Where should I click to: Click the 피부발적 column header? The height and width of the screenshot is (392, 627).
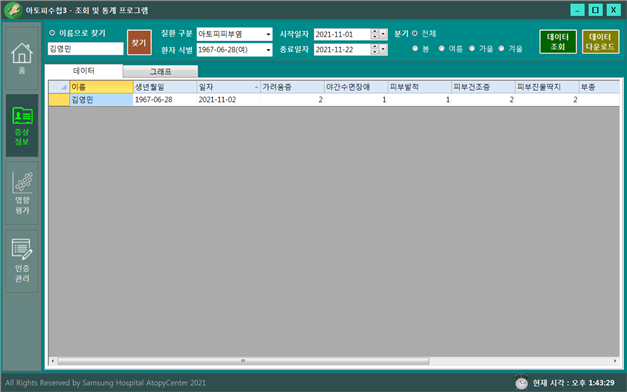tap(419, 87)
